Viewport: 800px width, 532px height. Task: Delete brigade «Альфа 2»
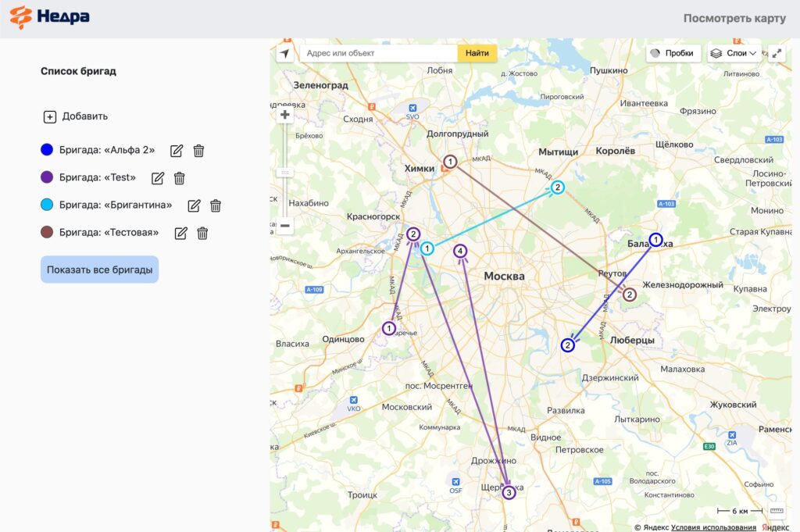[x=198, y=151]
